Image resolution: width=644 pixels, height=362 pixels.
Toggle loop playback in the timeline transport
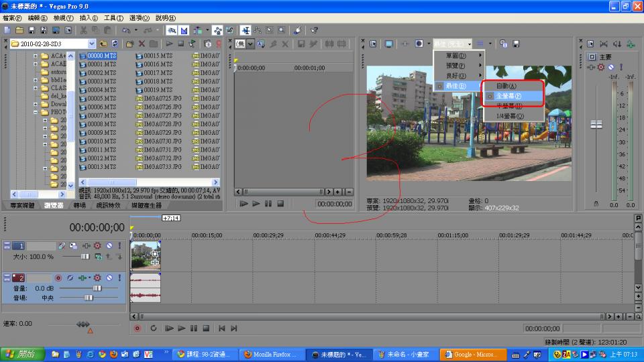click(154, 328)
